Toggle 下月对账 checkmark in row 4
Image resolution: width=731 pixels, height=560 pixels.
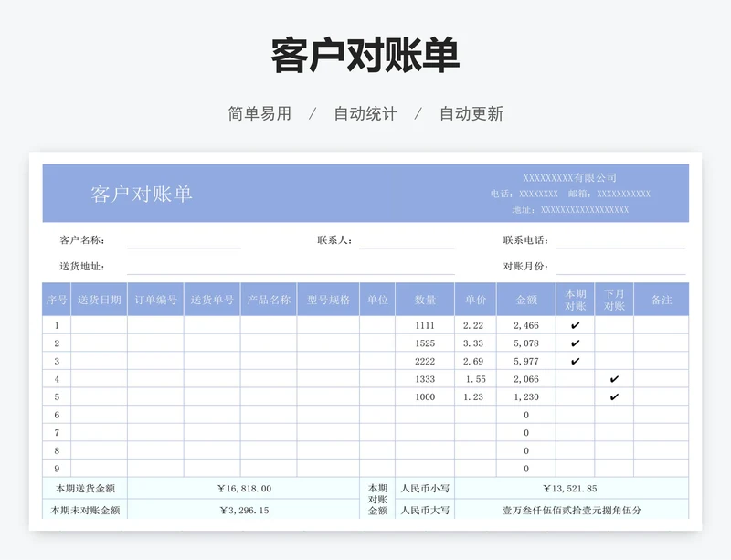click(614, 379)
